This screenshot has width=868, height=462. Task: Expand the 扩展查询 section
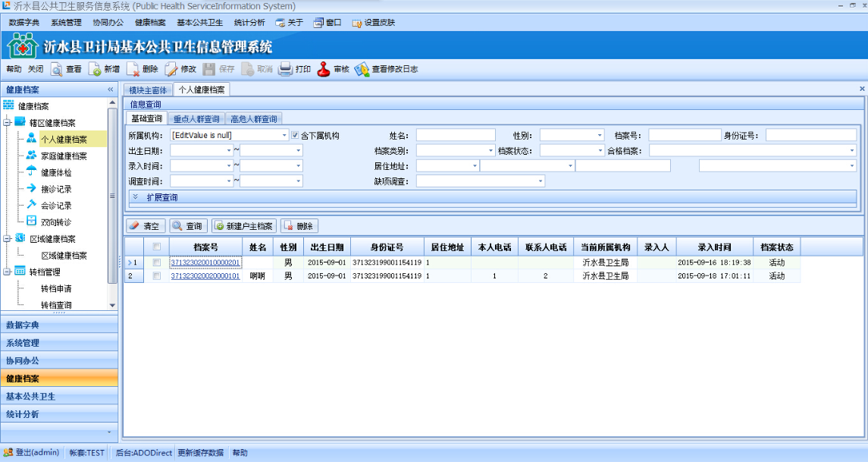(135, 197)
